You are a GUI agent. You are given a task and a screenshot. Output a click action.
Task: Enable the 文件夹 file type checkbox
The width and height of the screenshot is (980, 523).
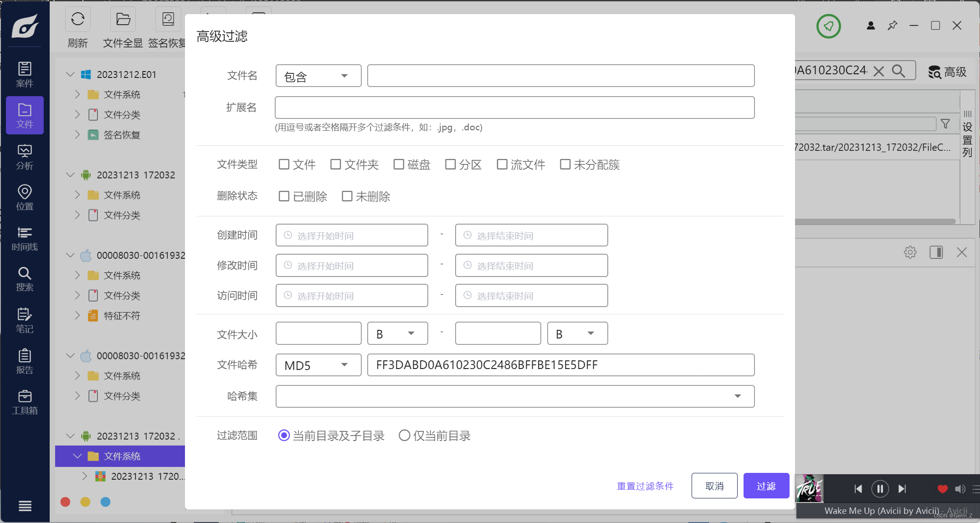click(x=336, y=164)
